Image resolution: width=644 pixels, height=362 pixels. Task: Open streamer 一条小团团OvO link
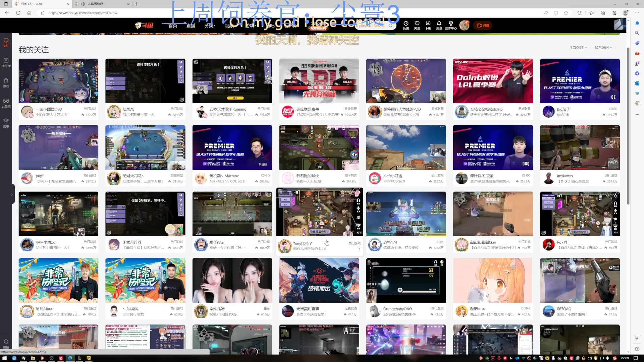point(49,109)
